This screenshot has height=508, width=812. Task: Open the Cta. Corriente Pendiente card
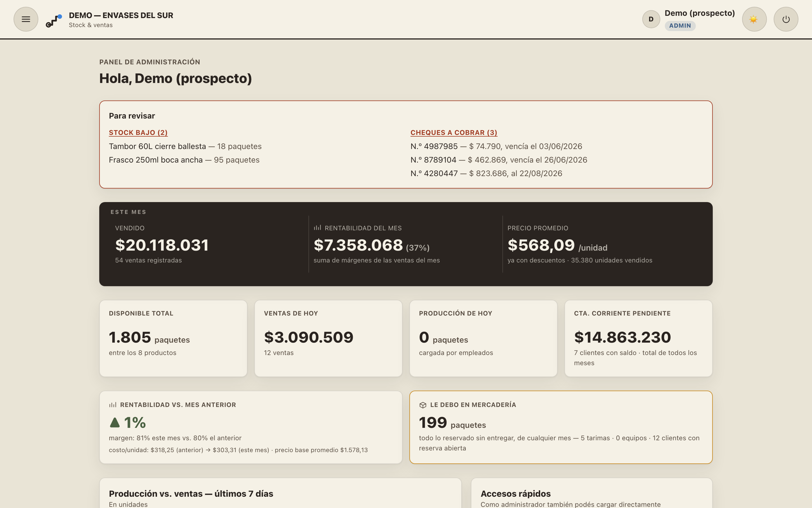[638, 338]
